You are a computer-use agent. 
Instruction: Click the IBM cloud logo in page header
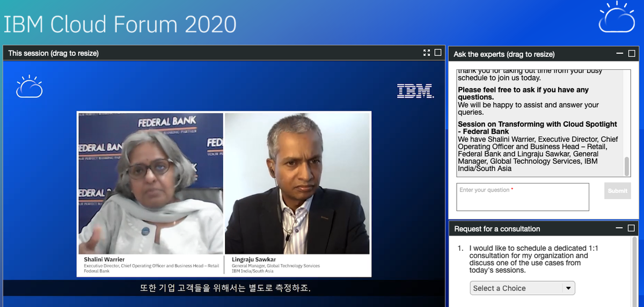[617, 17]
